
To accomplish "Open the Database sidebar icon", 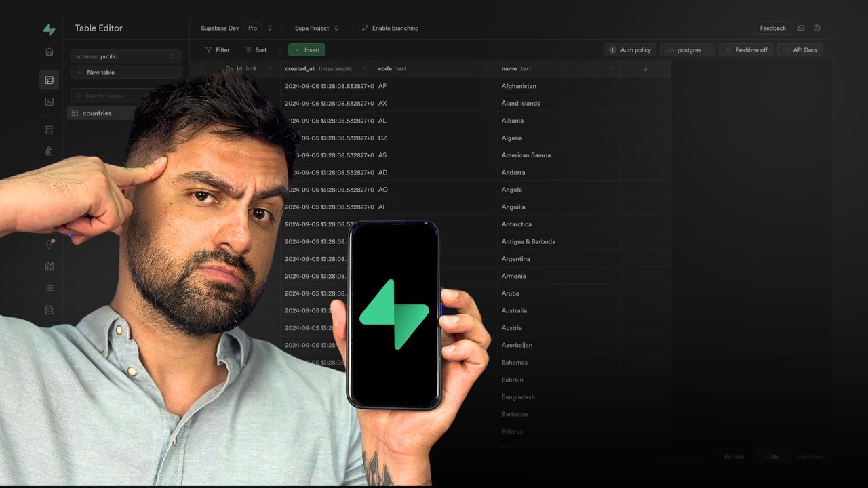I will coord(49,129).
